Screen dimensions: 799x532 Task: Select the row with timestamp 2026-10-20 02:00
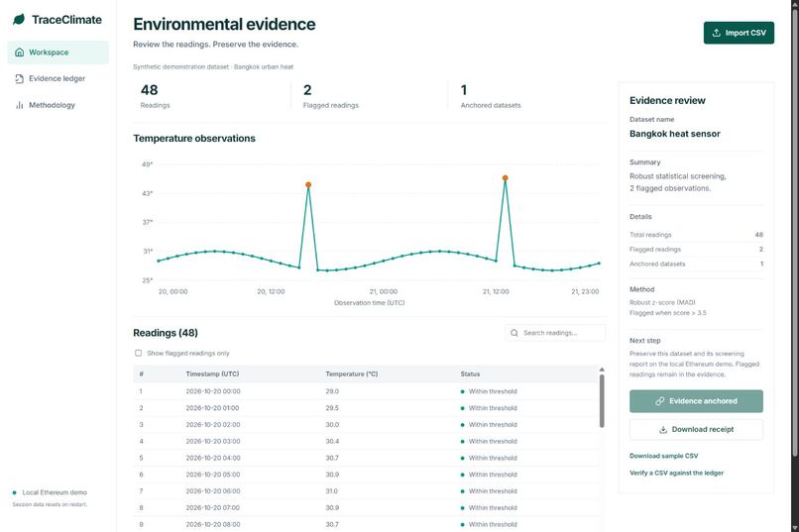point(366,425)
